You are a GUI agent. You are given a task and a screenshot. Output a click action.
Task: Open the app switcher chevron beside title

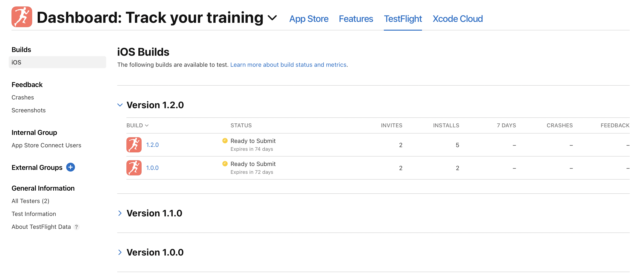pyautogui.click(x=272, y=18)
